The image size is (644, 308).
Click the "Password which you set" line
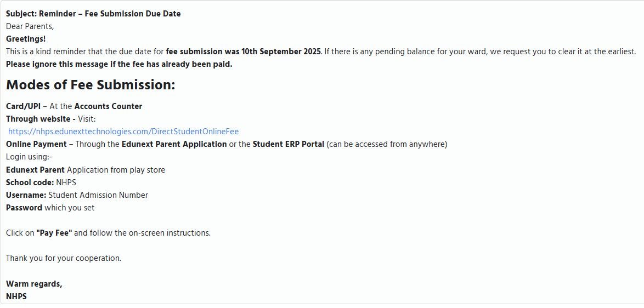(50, 208)
